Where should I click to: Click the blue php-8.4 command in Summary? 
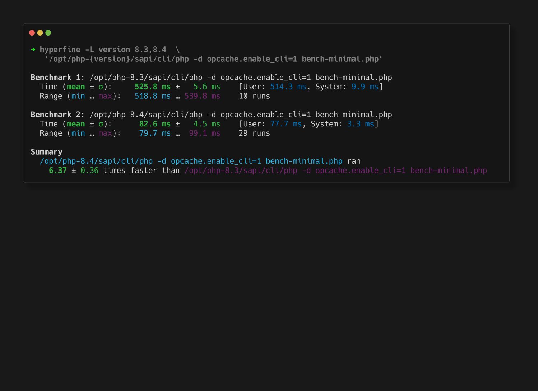point(191,161)
